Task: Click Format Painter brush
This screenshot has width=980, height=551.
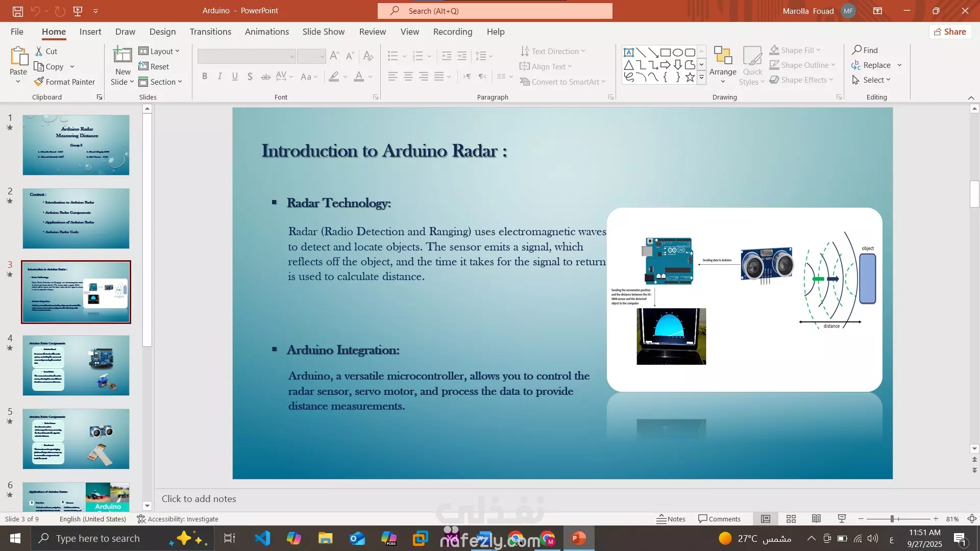Action: click(64, 82)
